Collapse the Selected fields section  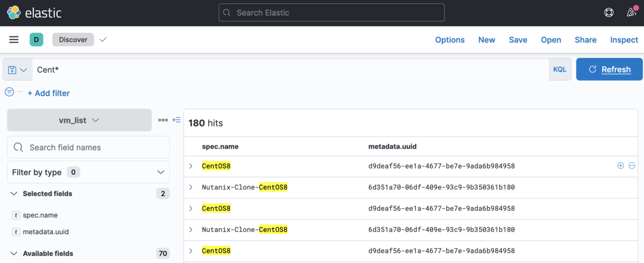click(x=14, y=194)
